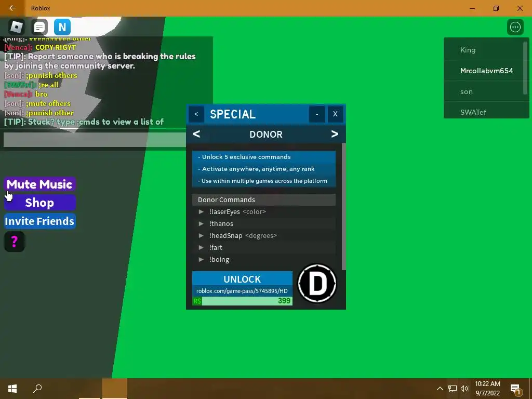Click the pink question mark help icon

[x=14, y=242]
